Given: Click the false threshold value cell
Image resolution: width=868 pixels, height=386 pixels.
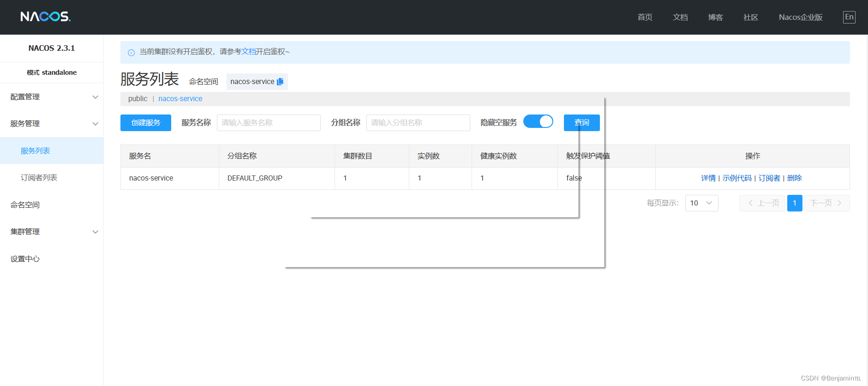Looking at the screenshot, I should tap(606, 178).
